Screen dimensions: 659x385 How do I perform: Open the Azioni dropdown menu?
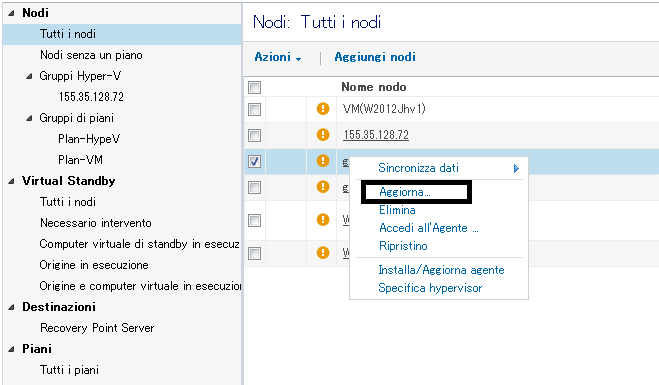[278, 57]
